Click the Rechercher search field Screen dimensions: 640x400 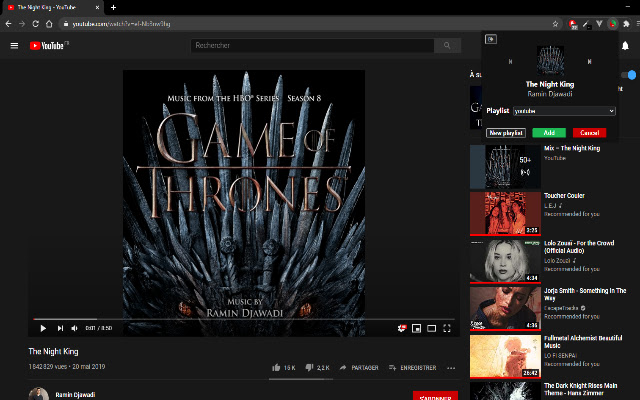click(x=310, y=45)
